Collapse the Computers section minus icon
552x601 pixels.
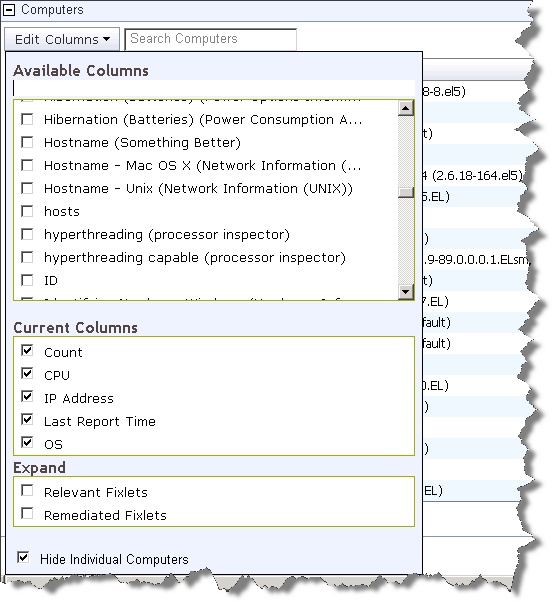(8, 10)
